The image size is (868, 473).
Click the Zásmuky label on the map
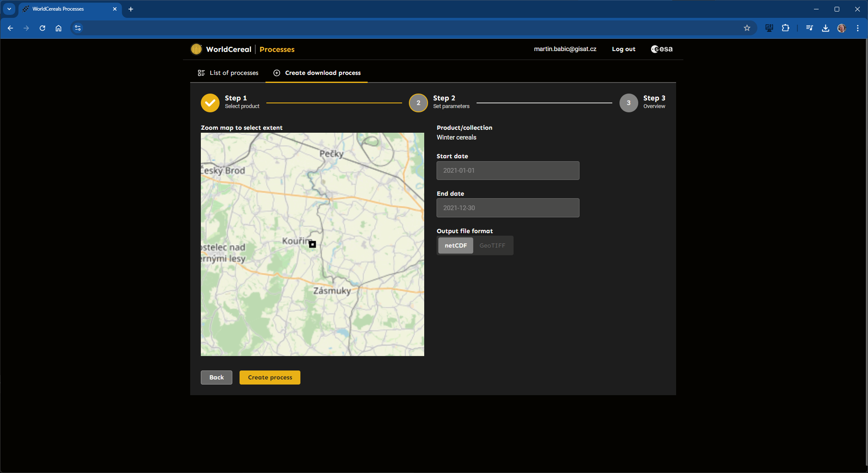tap(332, 291)
